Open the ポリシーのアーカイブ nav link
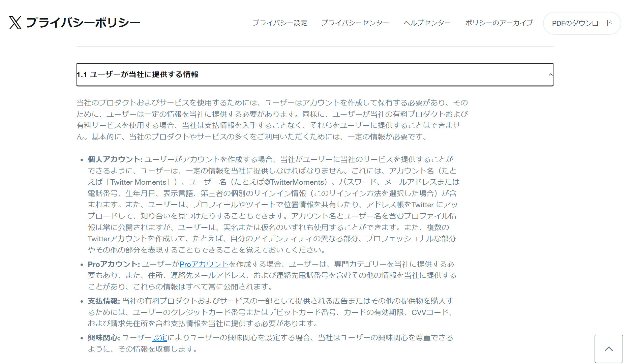This screenshot has width=632, height=364. click(x=499, y=23)
